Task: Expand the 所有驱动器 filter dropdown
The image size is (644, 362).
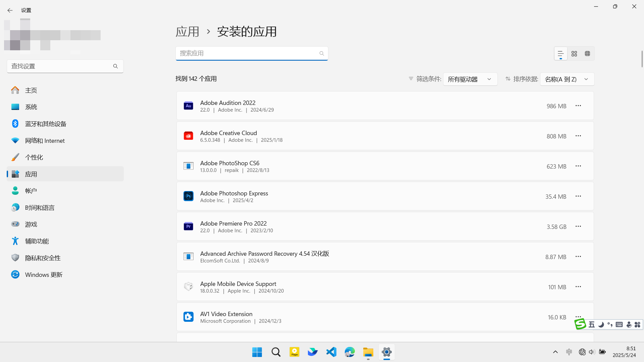Action: click(470, 79)
